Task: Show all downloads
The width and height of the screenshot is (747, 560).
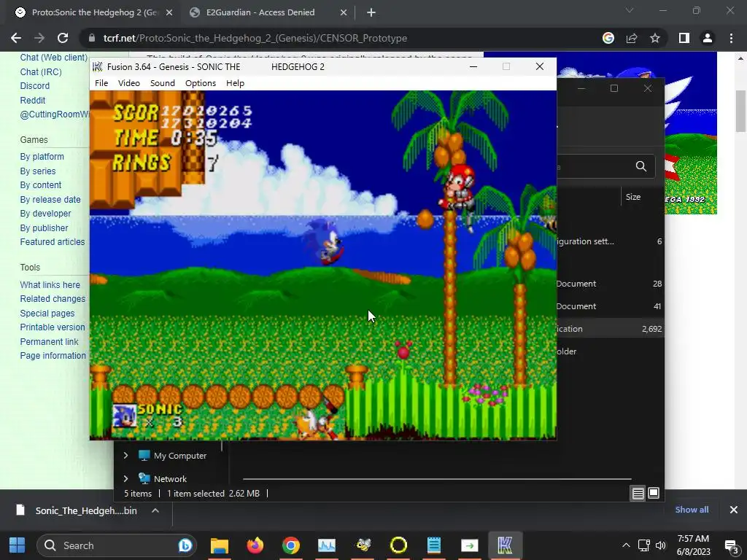Action: (692, 510)
